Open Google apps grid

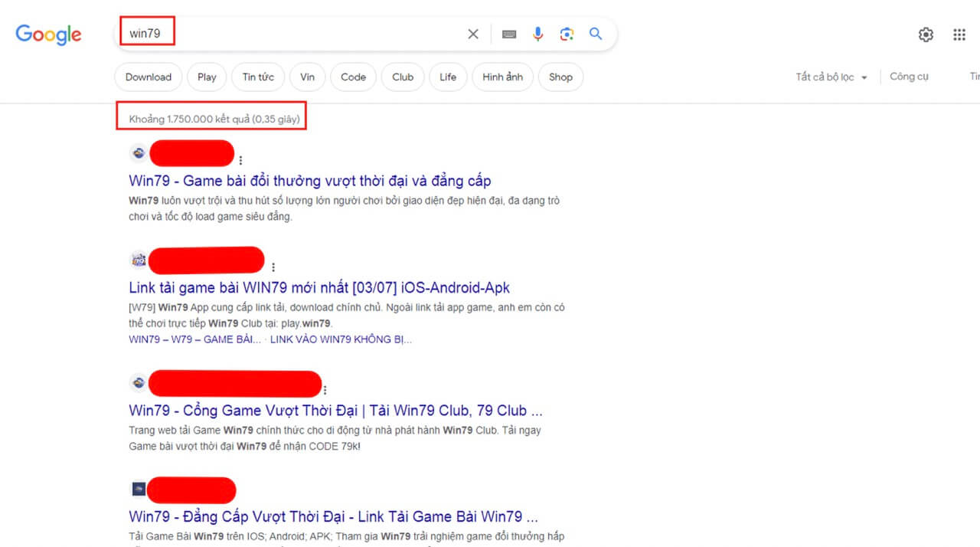[x=959, y=34]
